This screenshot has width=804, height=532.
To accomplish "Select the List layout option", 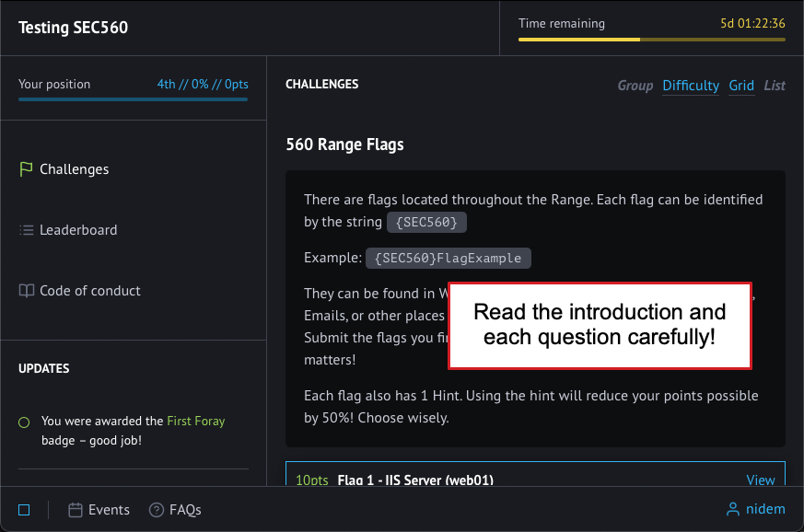I will point(775,86).
